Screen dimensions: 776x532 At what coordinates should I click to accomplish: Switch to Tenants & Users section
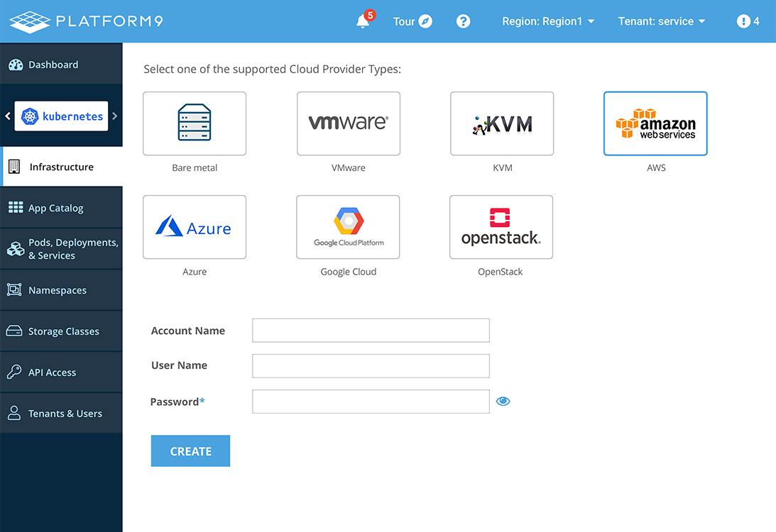[61, 413]
